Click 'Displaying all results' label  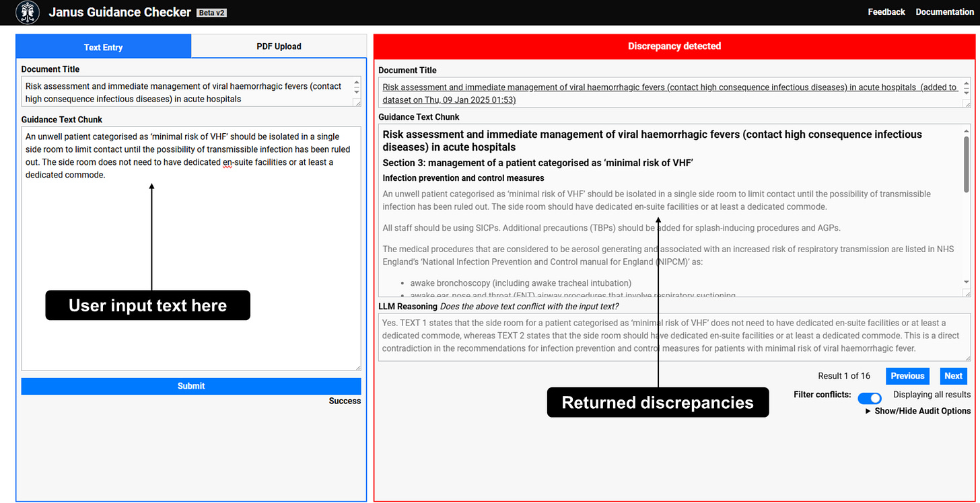[x=932, y=395]
